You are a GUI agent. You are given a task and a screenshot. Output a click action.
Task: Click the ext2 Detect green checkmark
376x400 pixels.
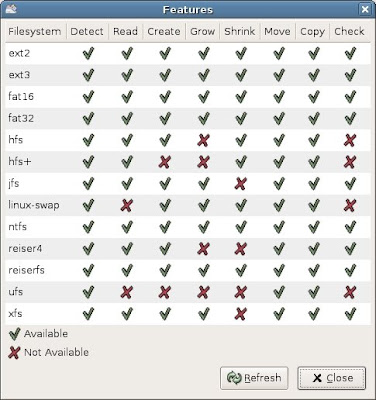[x=88, y=53]
